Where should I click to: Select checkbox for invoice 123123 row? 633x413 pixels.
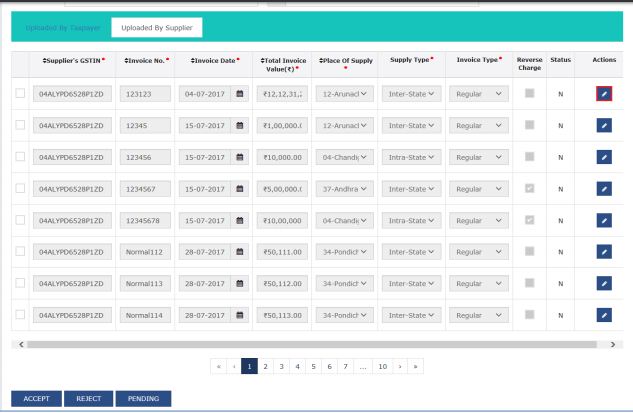coord(20,94)
